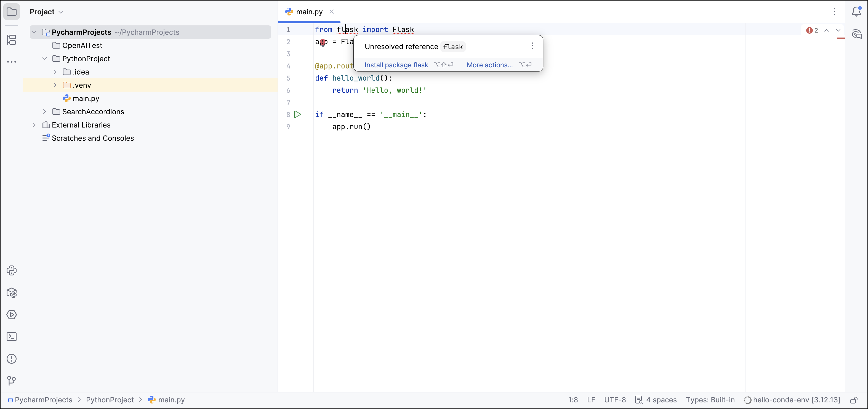Open the Terminal tool window
Image resolution: width=868 pixels, height=409 pixels.
point(12,336)
